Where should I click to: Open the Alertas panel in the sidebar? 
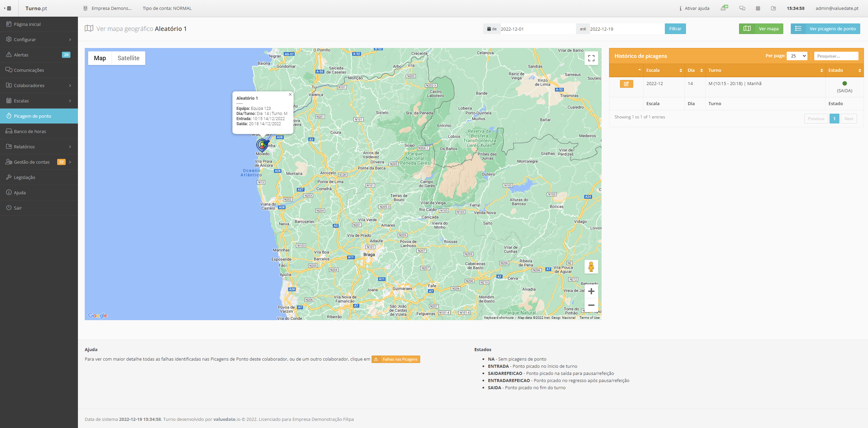21,54
